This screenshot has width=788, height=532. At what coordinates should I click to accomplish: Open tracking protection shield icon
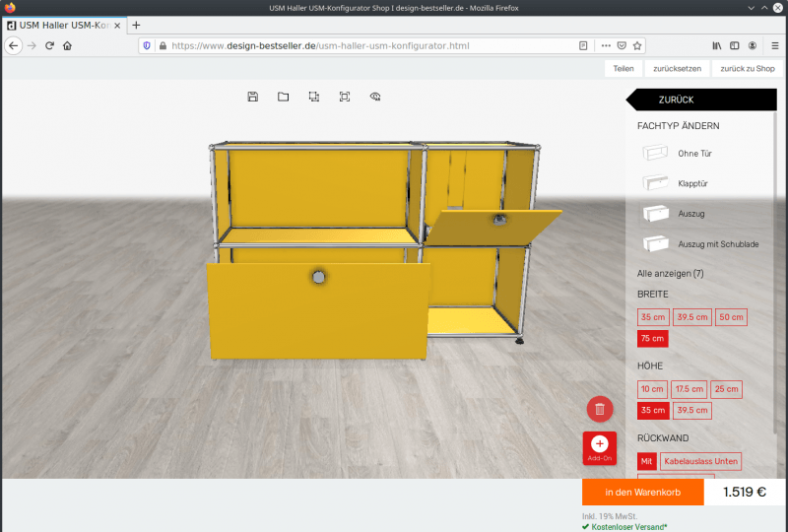pos(147,45)
